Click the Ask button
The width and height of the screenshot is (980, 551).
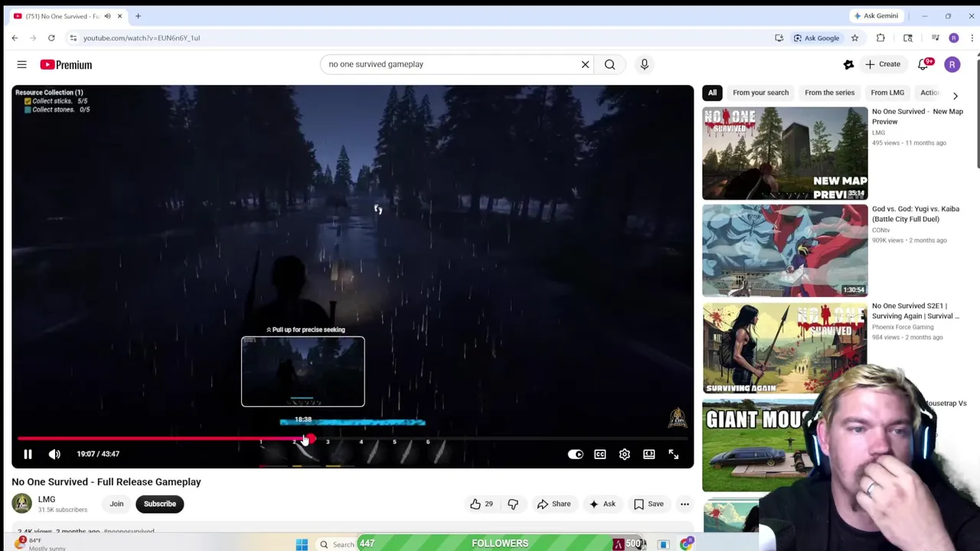(602, 504)
